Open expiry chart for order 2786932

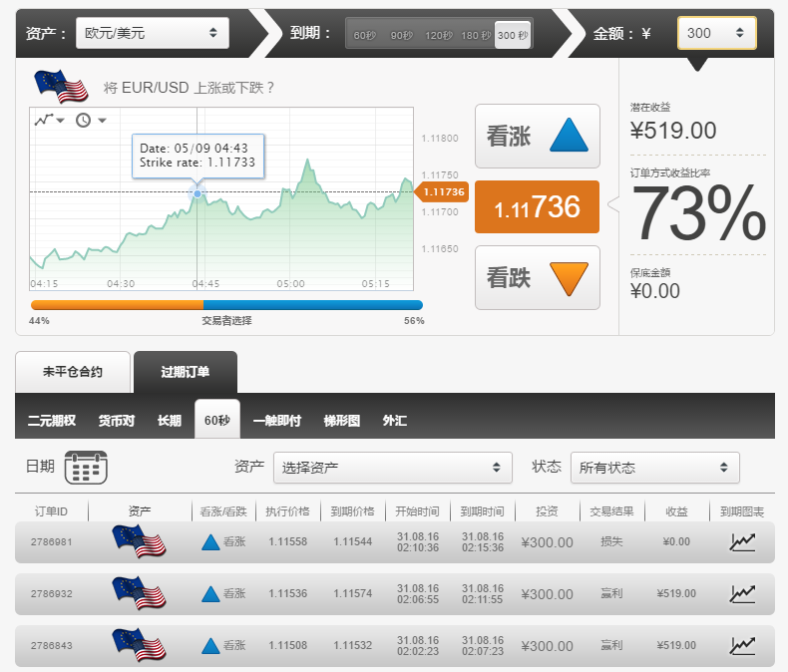[742, 593]
